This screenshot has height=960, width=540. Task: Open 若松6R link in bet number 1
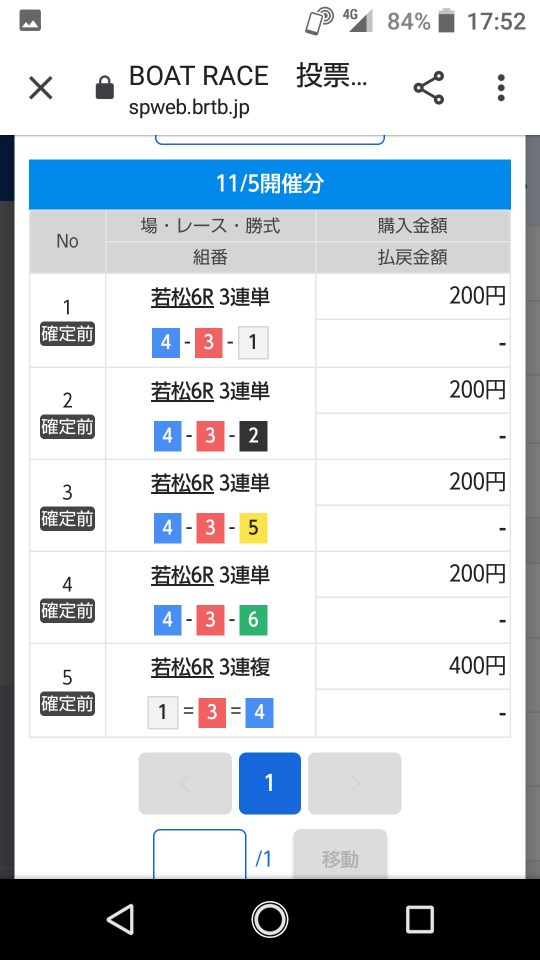(182, 298)
